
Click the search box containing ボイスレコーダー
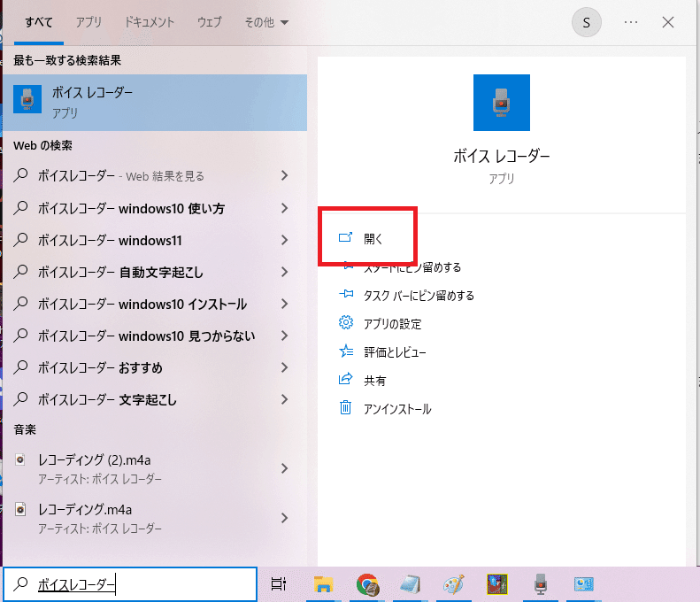pos(130,584)
